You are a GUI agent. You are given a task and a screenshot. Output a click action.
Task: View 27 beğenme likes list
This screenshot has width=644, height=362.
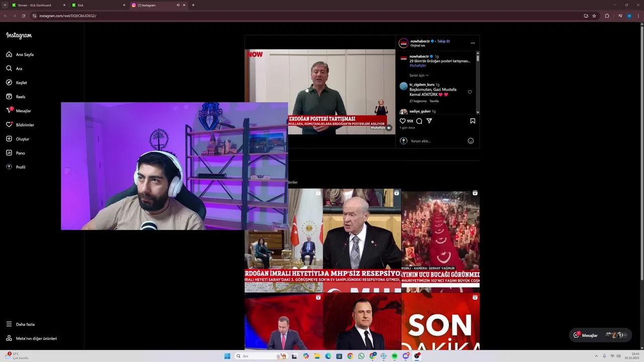coord(418,101)
